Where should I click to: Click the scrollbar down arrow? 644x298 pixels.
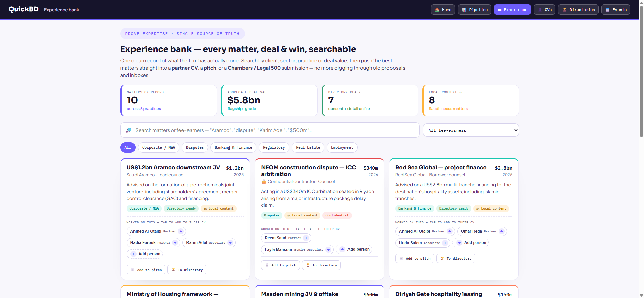641,295
